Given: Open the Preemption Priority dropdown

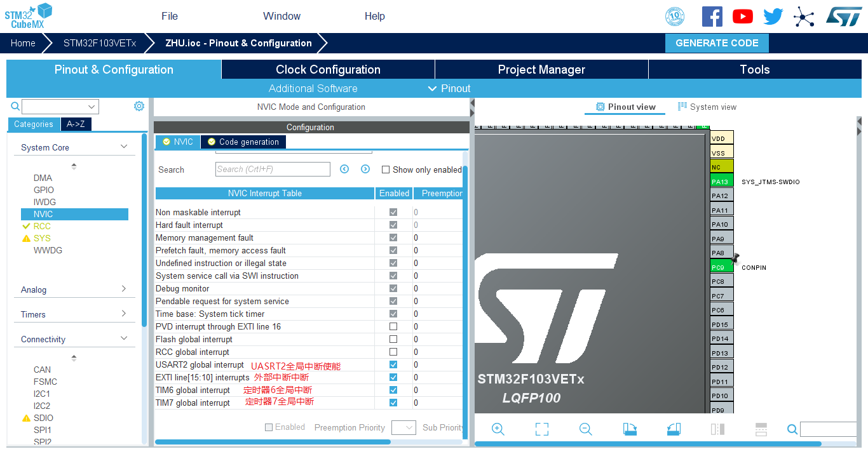Looking at the screenshot, I should 403,427.
